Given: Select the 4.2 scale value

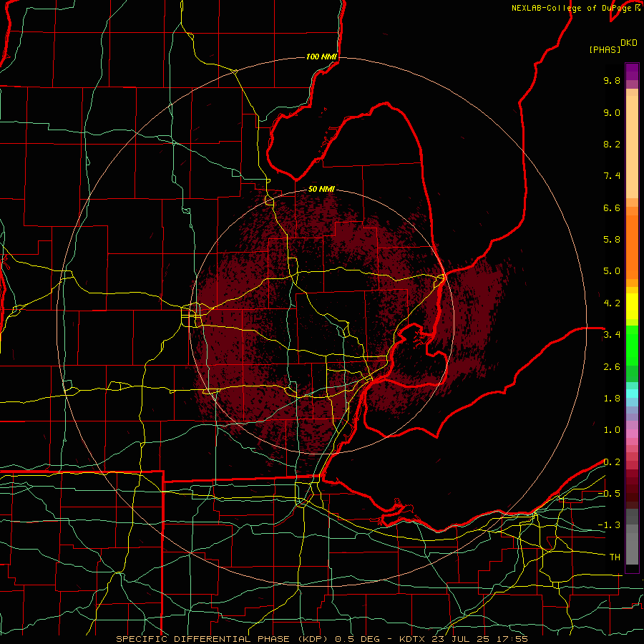Looking at the screenshot, I should click(x=612, y=303).
